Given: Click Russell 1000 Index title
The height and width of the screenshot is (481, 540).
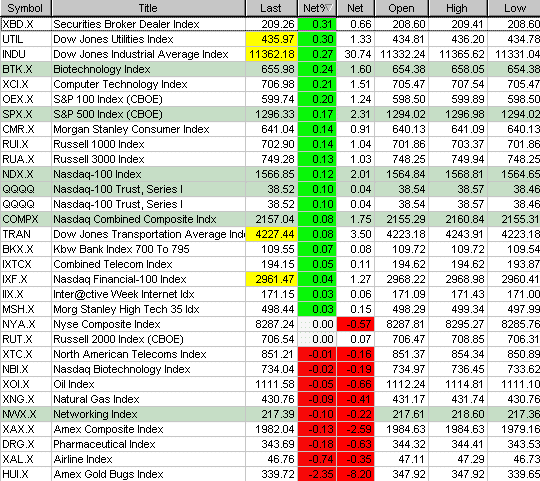Looking at the screenshot, I should (98, 144).
